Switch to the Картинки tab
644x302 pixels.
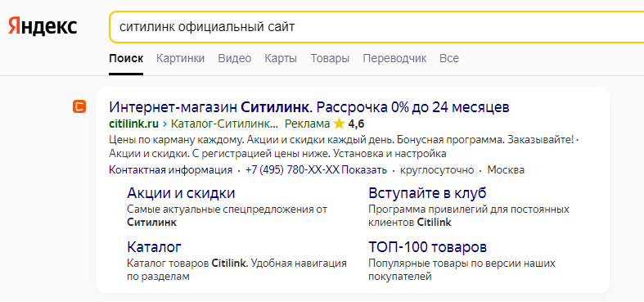click(x=180, y=58)
